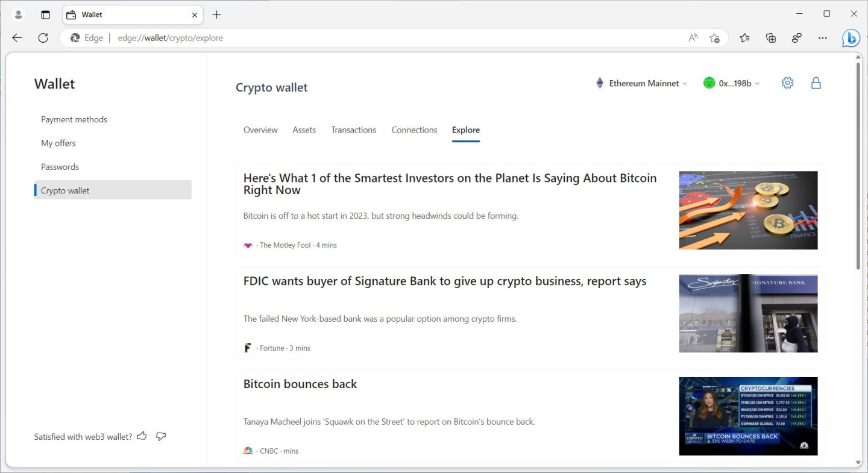The width and height of the screenshot is (868, 473).
Task: Open the FDIC Signature Bank article
Action: coord(444,281)
